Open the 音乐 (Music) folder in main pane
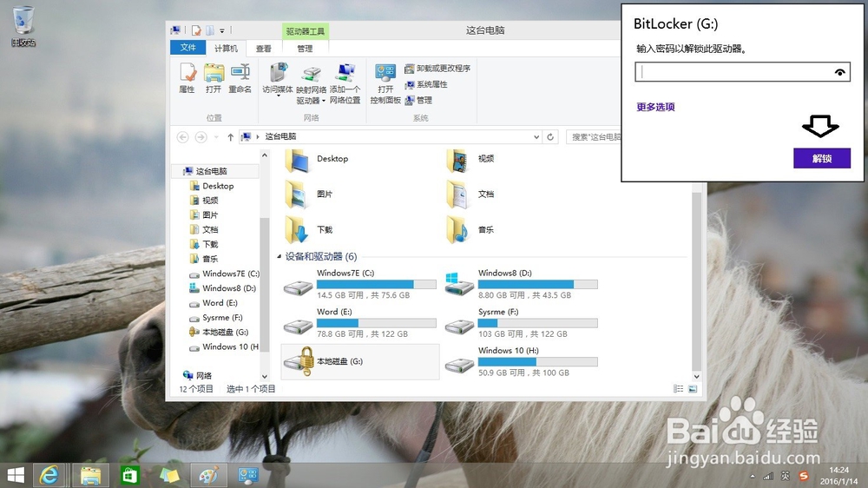Image resolution: width=868 pixels, height=488 pixels. [470, 230]
